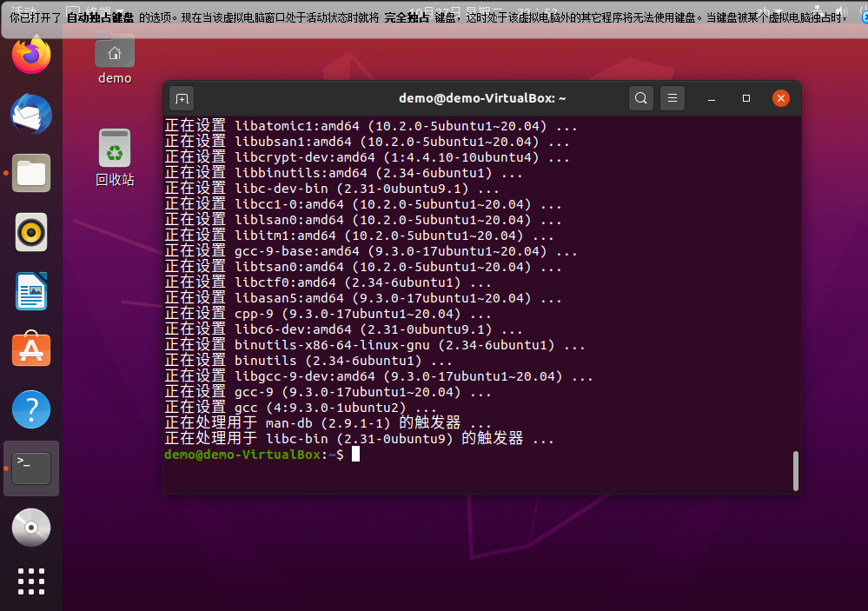
Task: Click the line with libctf0:amd64
Action: pyautogui.click(x=328, y=282)
